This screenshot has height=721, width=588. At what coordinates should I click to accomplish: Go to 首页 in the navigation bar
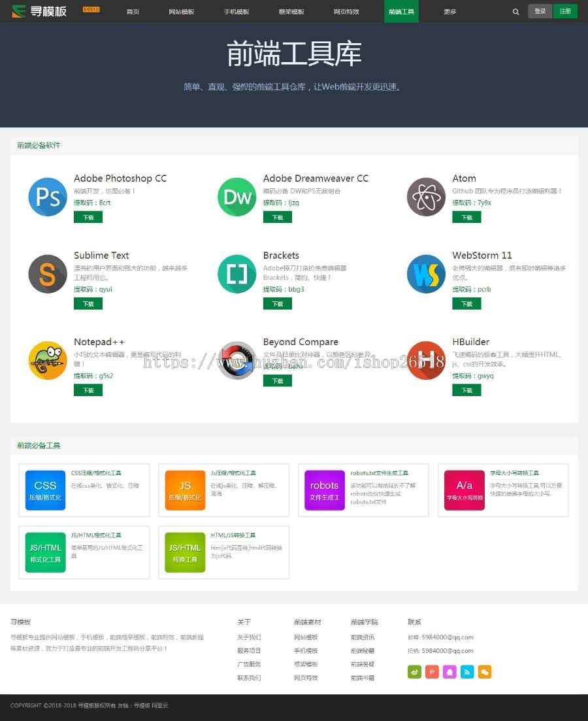click(133, 12)
